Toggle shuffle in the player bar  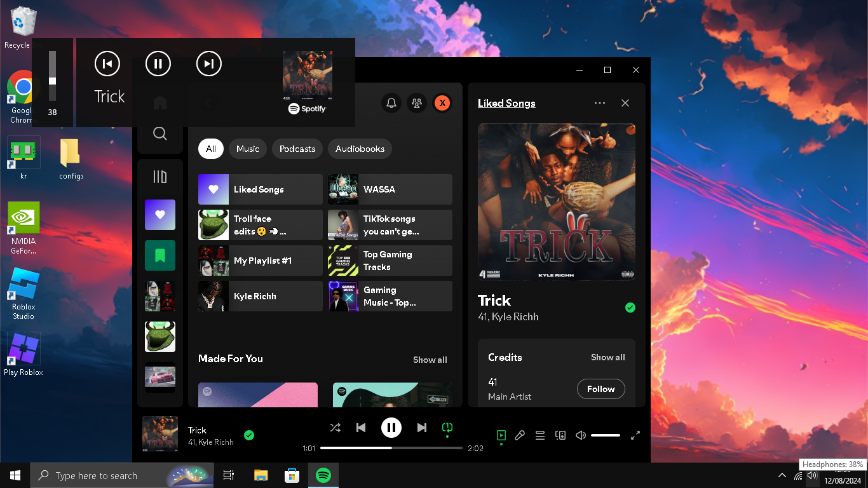(x=336, y=428)
